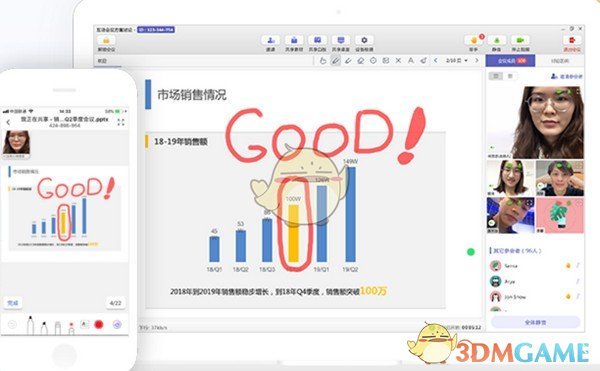
Task: Go to previous slide with left arrow
Action: tap(435, 60)
